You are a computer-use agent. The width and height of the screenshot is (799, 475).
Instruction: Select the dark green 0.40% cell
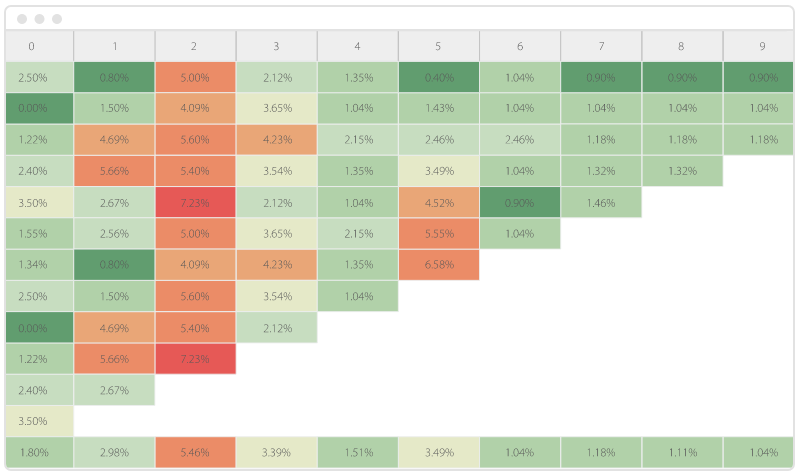[438, 77]
